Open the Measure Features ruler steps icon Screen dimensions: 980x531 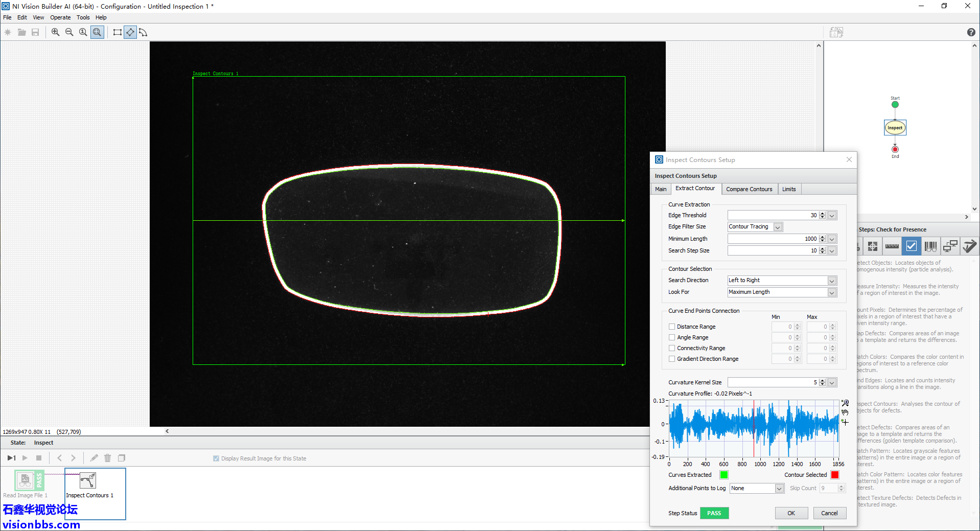pos(892,246)
